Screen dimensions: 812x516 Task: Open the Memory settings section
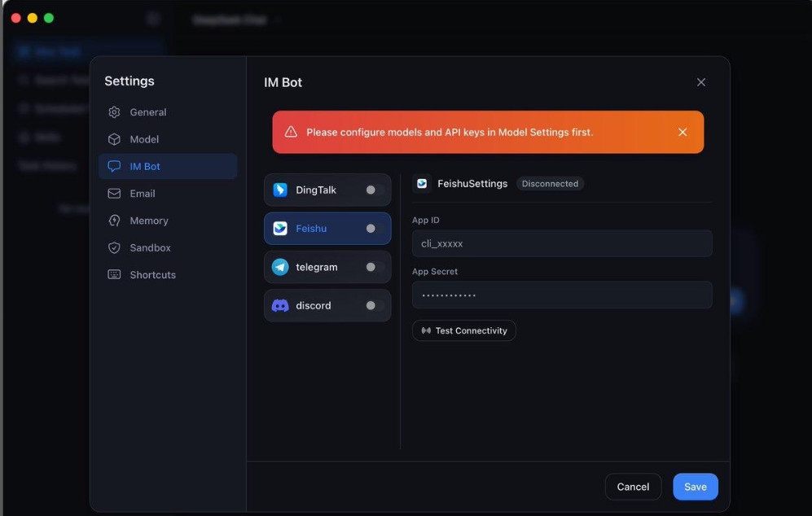point(168,221)
